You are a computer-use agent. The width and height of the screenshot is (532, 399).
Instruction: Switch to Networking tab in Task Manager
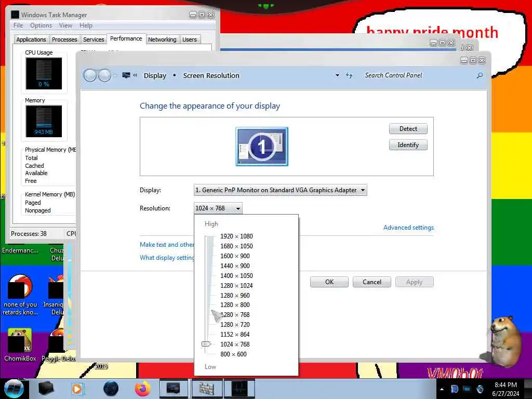click(x=162, y=39)
